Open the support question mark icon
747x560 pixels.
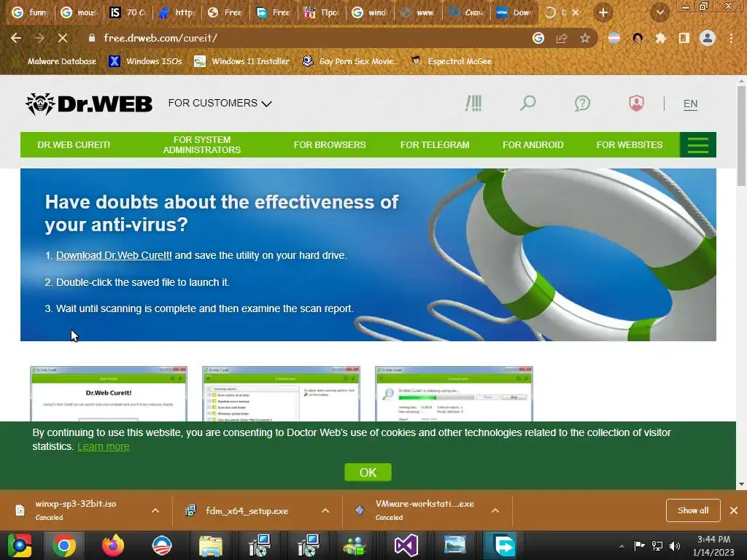[x=582, y=103]
